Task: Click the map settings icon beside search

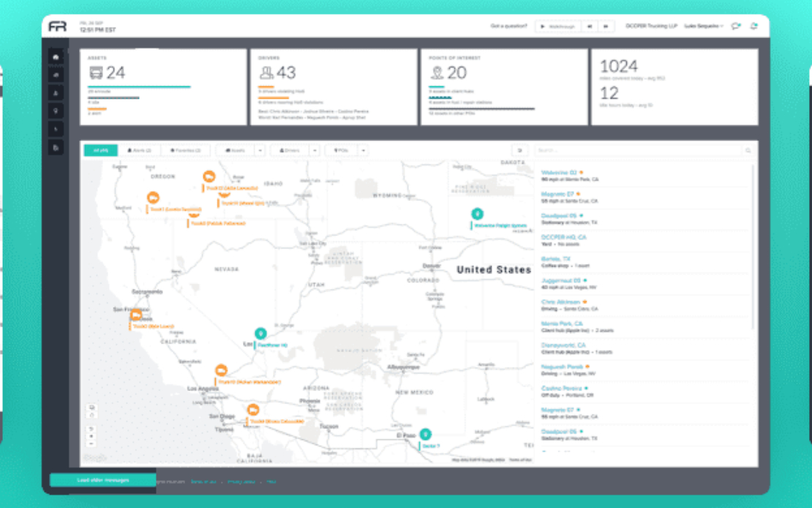Action: (x=520, y=151)
